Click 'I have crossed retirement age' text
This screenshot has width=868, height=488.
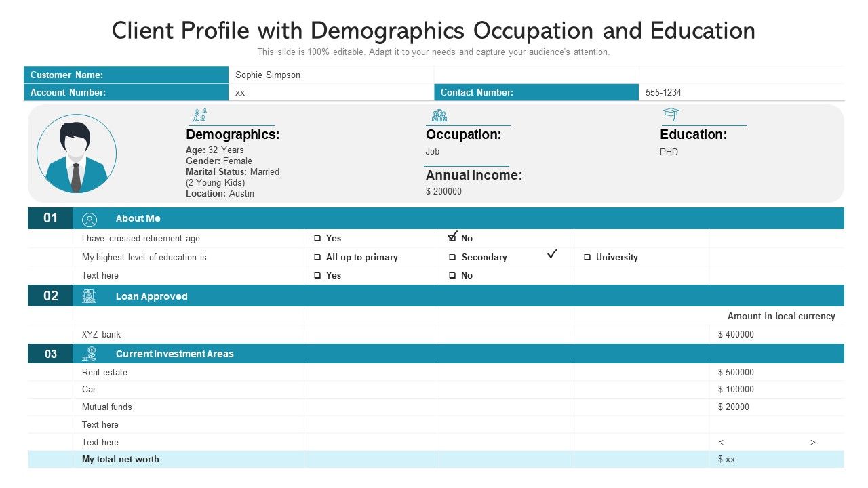(x=141, y=239)
